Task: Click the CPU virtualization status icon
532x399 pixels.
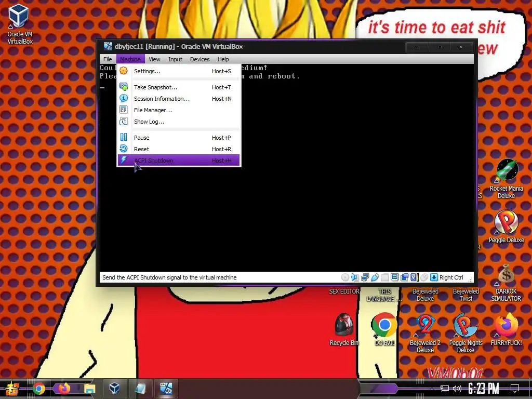Action: click(x=414, y=277)
